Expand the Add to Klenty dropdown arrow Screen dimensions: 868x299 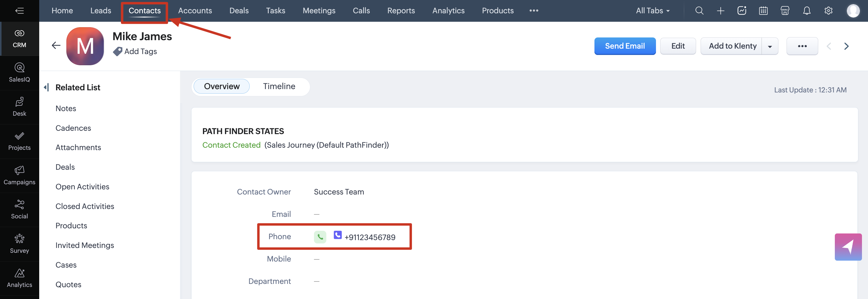pyautogui.click(x=770, y=47)
